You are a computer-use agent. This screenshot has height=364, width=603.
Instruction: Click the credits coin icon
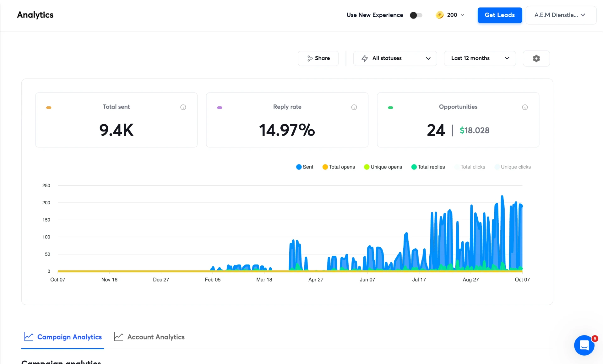440,15
